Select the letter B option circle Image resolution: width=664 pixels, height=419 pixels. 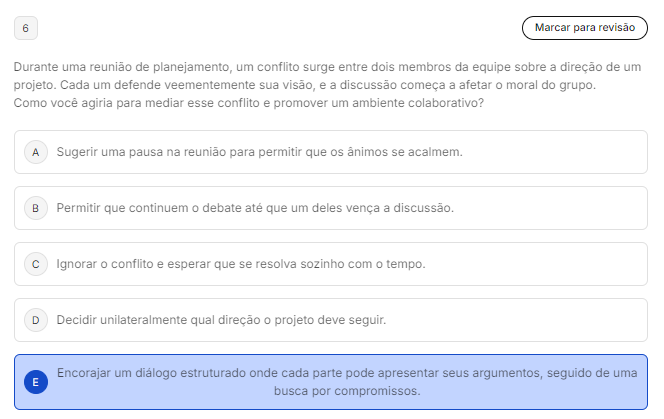pos(35,208)
